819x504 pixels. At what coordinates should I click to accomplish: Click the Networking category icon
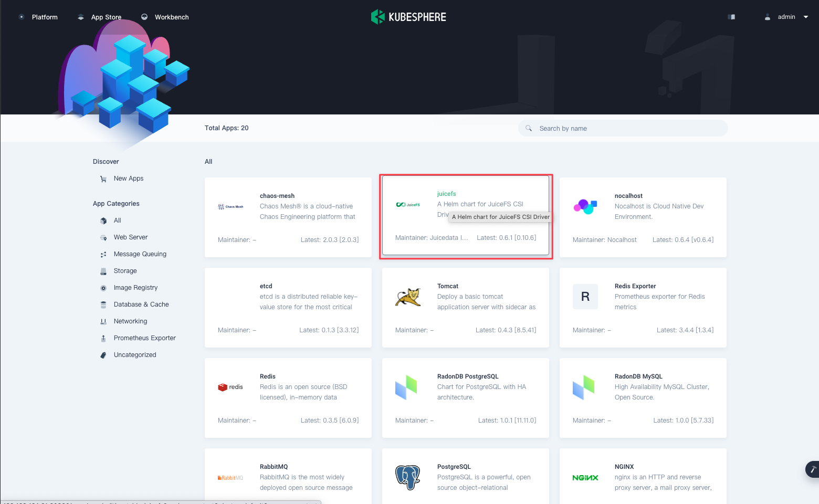[x=103, y=321]
